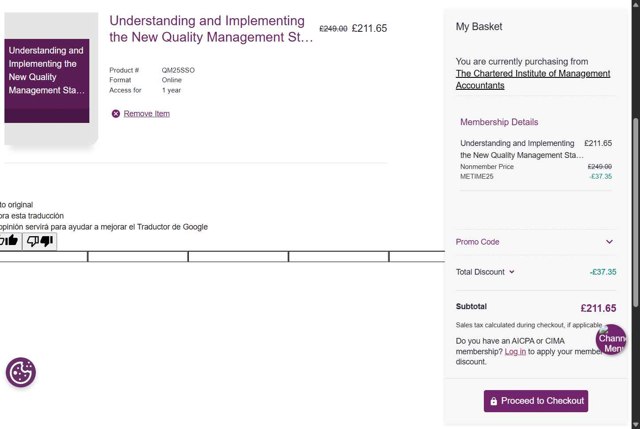Click the sales tax note text
Screen dimensions: 640x429
pyautogui.click(x=529, y=325)
